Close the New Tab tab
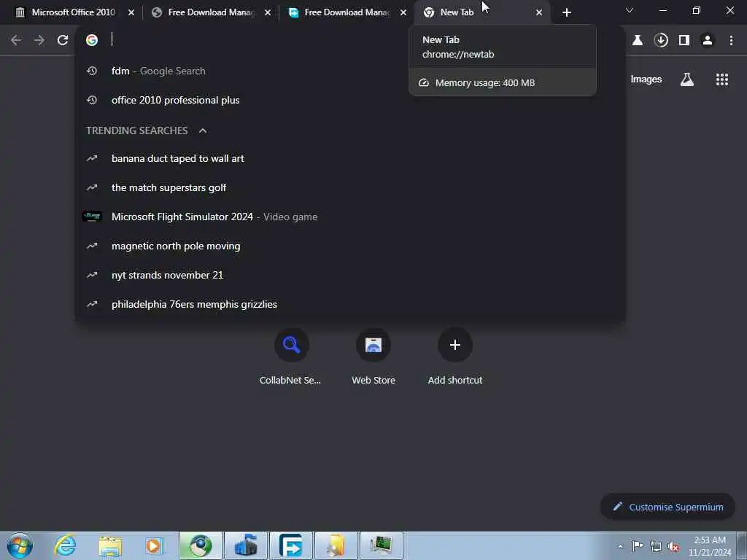Screen dimensions: 747x560 pyautogui.click(x=539, y=12)
